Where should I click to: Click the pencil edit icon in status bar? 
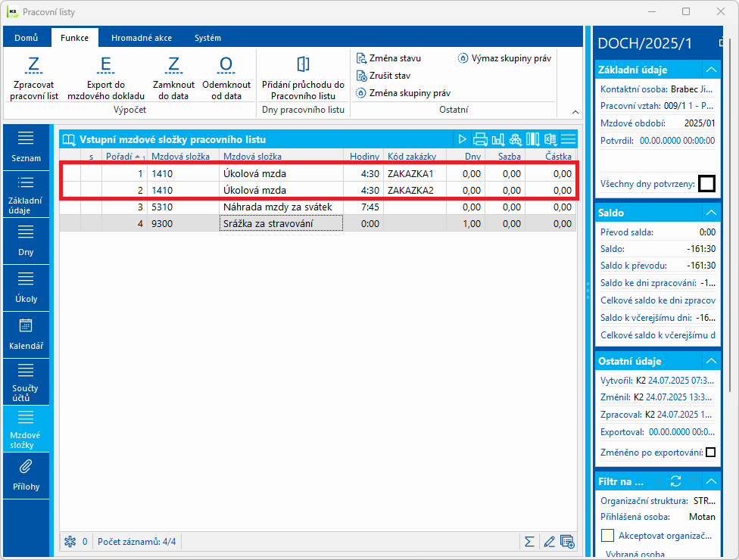tap(549, 542)
